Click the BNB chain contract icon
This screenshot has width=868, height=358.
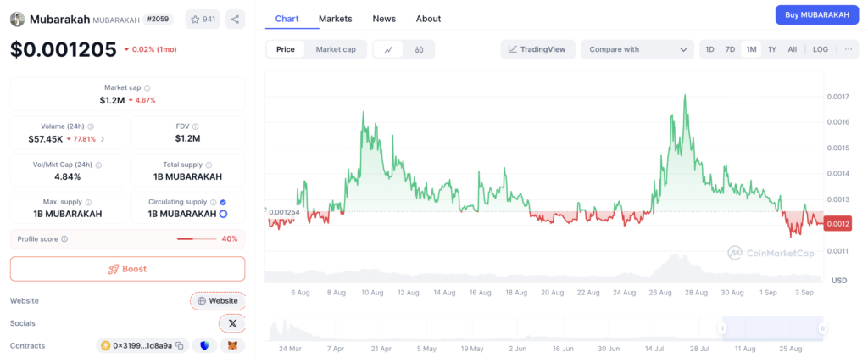tap(106, 346)
